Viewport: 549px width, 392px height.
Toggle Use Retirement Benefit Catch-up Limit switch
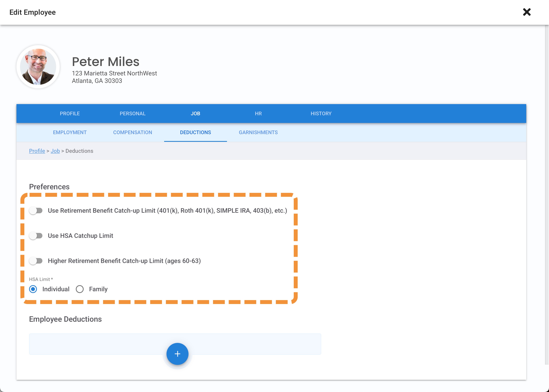[36, 211]
